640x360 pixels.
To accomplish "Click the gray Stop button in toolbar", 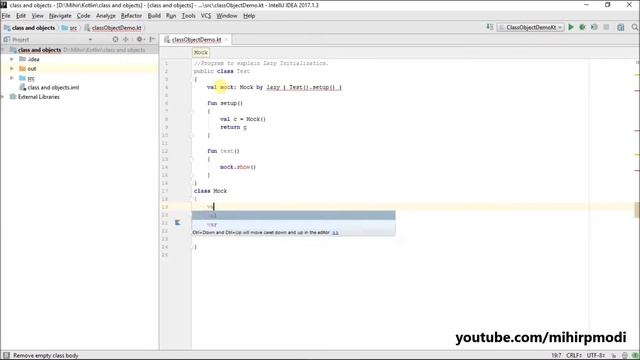I will [607, 27].
